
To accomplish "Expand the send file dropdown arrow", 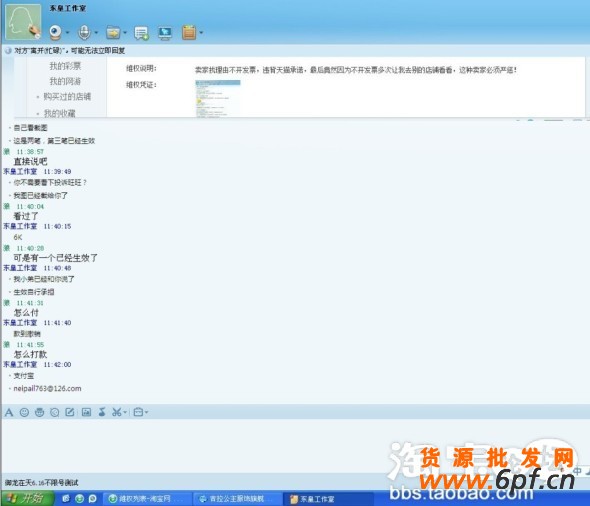I will (x=125, y=33).
